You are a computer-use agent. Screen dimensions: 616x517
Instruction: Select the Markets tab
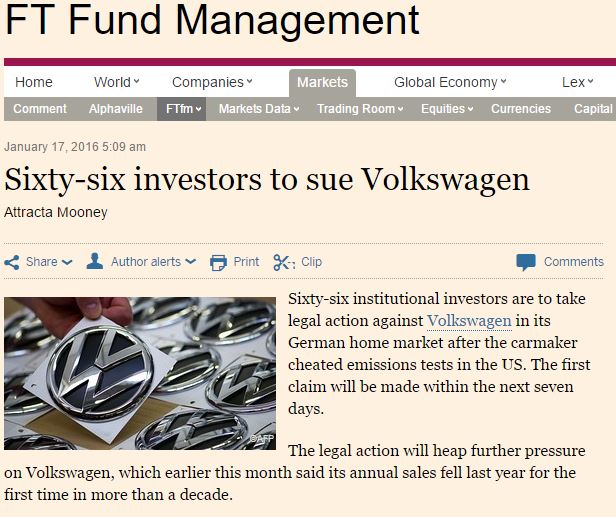tap(323, 83)
